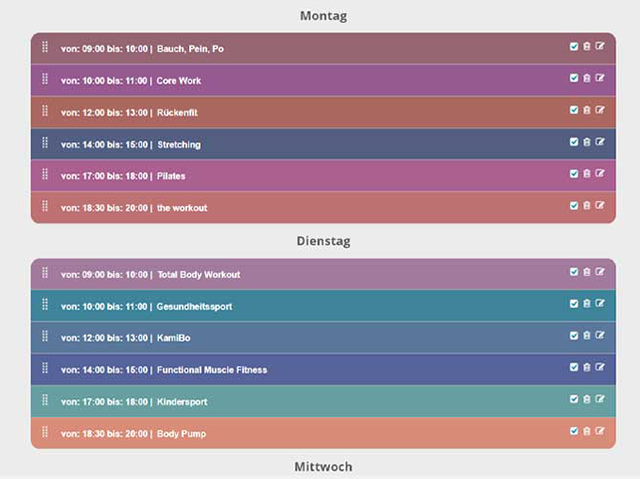Delete the workout entry on Montag
Viewport: 640px width, 479px height.
click(587, 205)
